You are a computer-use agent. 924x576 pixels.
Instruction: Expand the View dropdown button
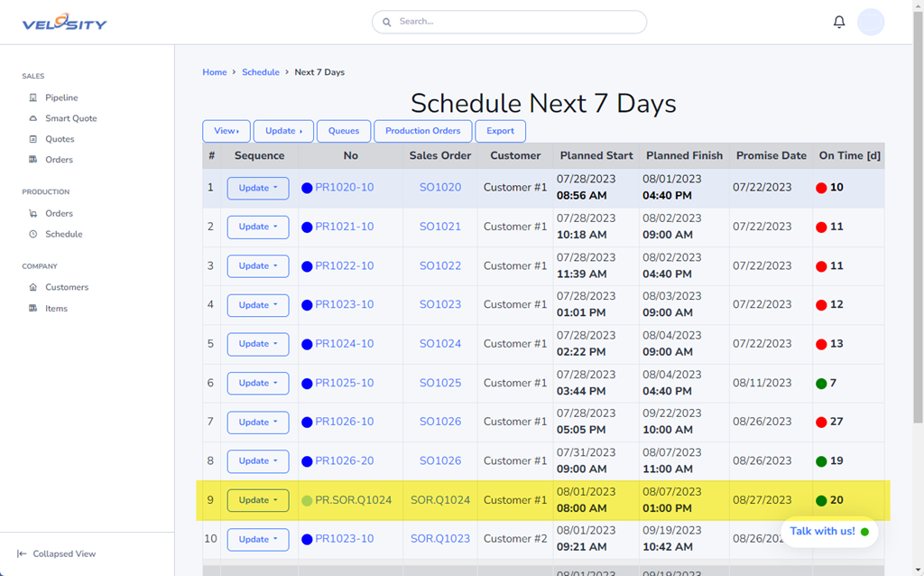pos(226,131)
